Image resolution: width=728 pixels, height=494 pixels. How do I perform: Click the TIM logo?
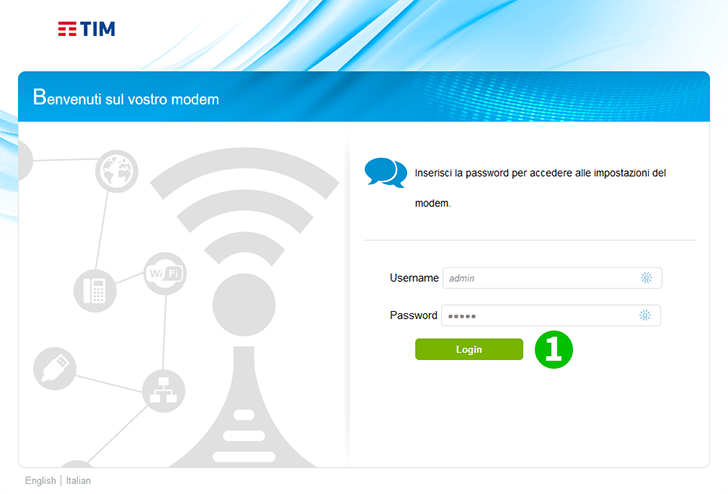pyautogui.click(x=86, y=29)
